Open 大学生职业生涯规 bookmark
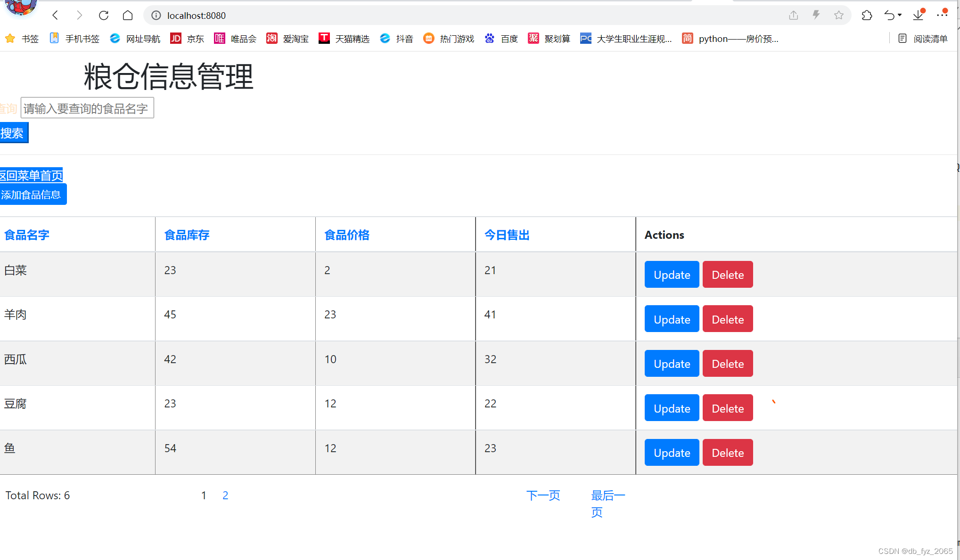 tap(626, 39)
